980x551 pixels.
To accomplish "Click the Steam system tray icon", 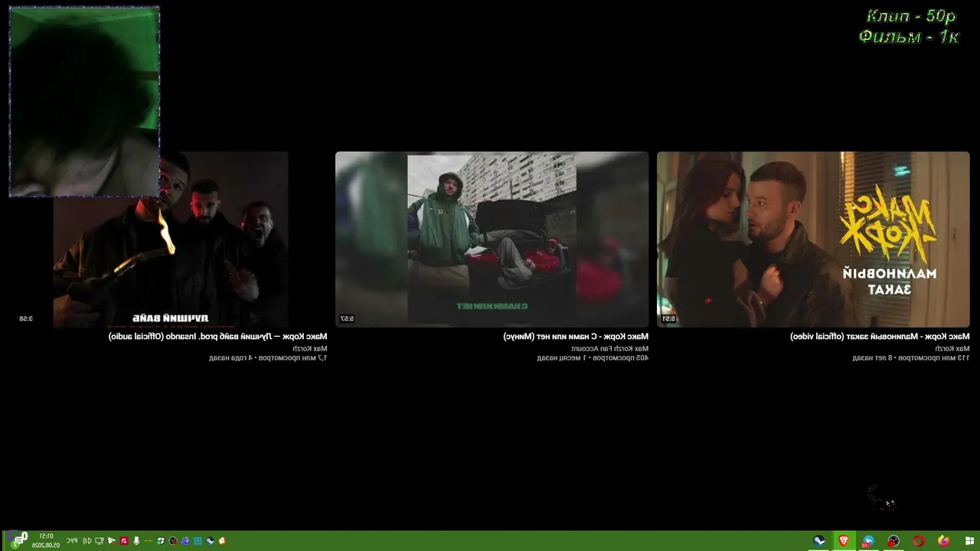I will tap(210, 541).
